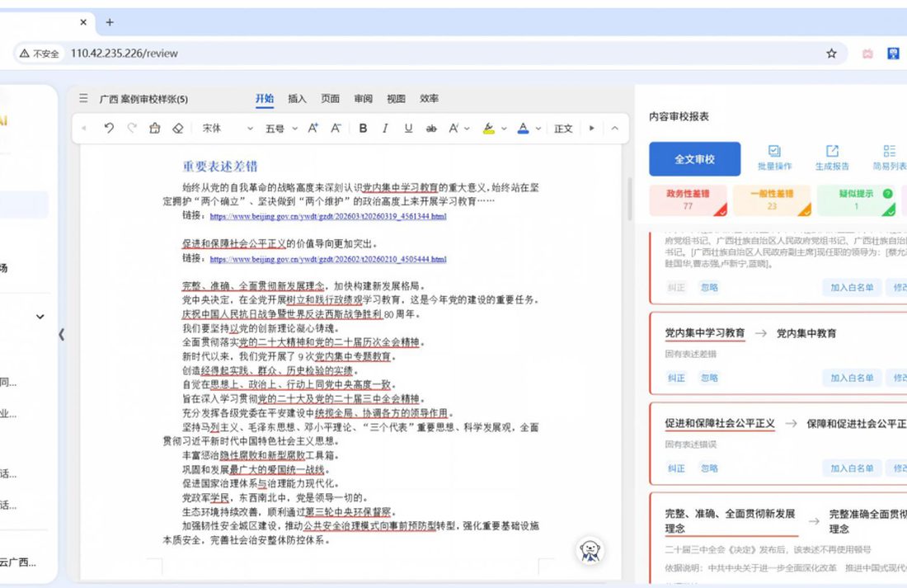Collapse the left sidebar with the chevron
Screen dimensions: 907x588
click(61, 334)
